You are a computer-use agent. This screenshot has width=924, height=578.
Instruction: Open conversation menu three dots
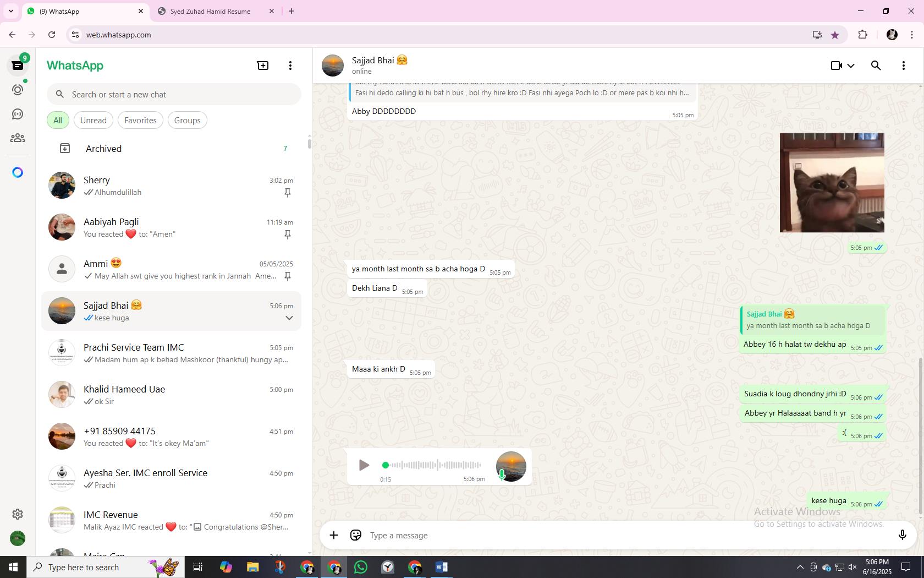[x=903, y=66]
